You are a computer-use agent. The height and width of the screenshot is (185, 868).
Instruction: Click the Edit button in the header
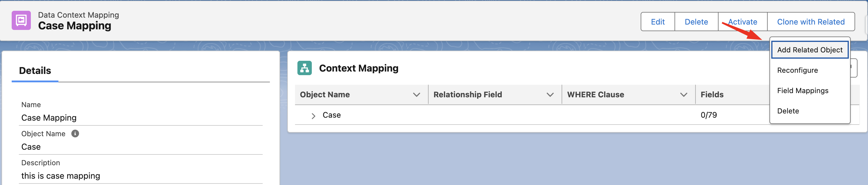657,22
